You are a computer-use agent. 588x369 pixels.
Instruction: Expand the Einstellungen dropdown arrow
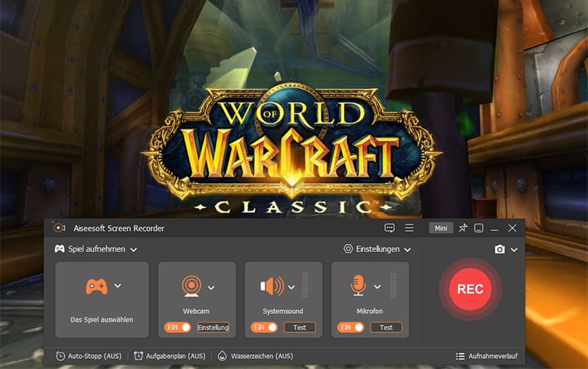(x=408, y=250)
